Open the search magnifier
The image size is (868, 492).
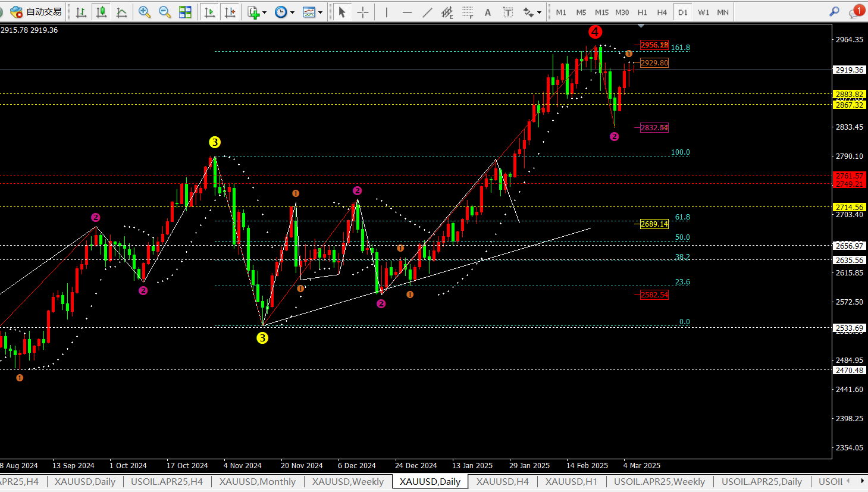click(x=835, y=12)
